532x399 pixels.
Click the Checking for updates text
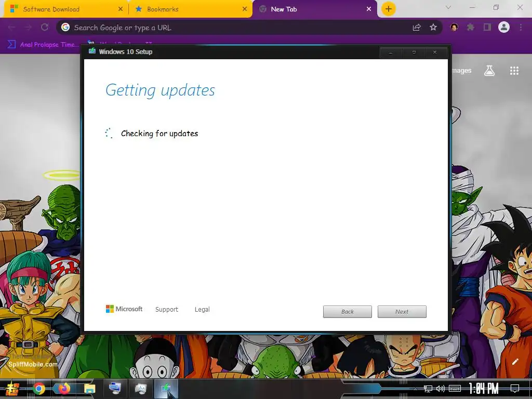[159, 134]
